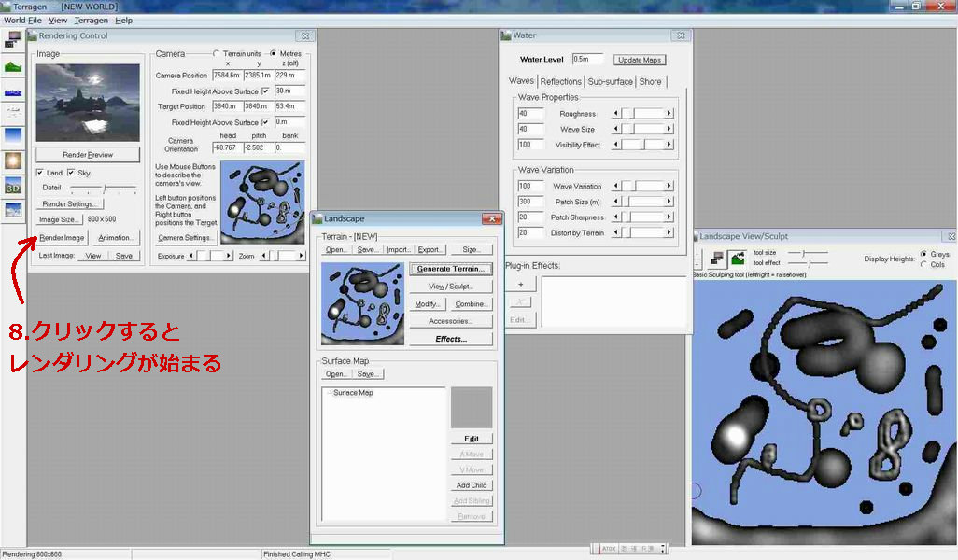Screen dimensions: 958x560
Task: Click the rendered preview image thumbnail
Action: tap(88, 103)
